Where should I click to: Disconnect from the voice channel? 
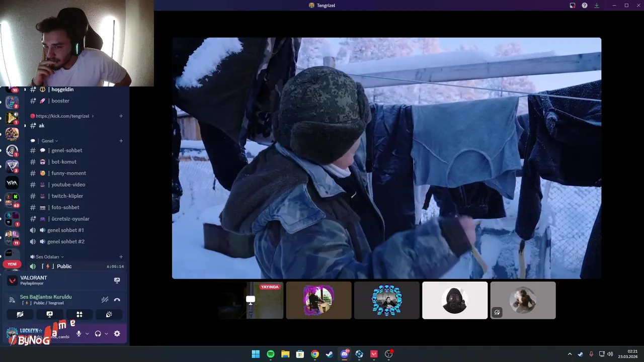[x=117, y=300]
